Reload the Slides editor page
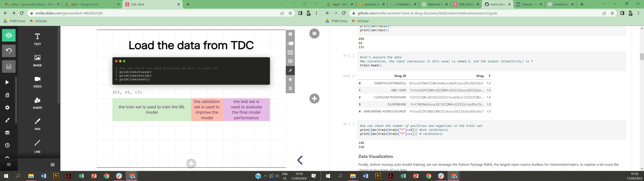This screenshot has height=181, width=644. click(x=22, y=13)
